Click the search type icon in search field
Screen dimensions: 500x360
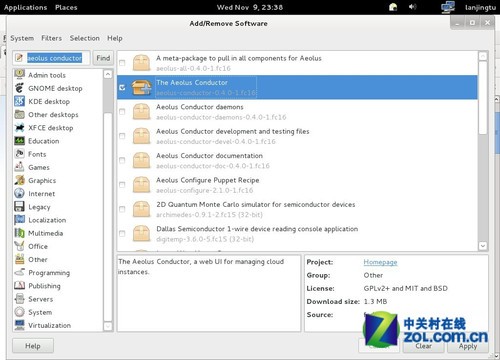pyautogui.click(x=19, y=58)
